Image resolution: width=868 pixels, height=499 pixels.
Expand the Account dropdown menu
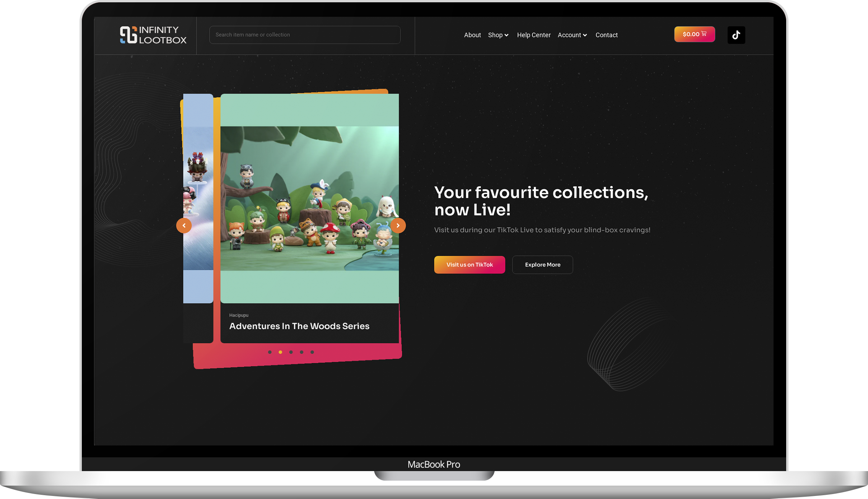572,35
